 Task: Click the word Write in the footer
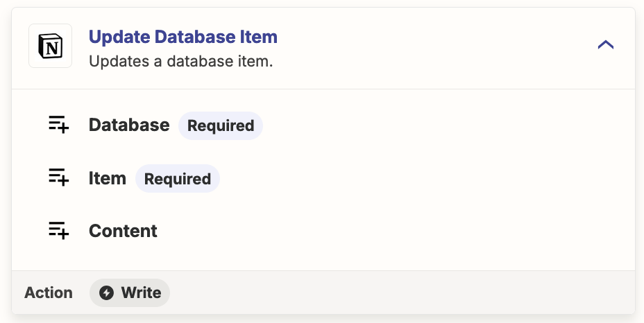coord(141,293)
